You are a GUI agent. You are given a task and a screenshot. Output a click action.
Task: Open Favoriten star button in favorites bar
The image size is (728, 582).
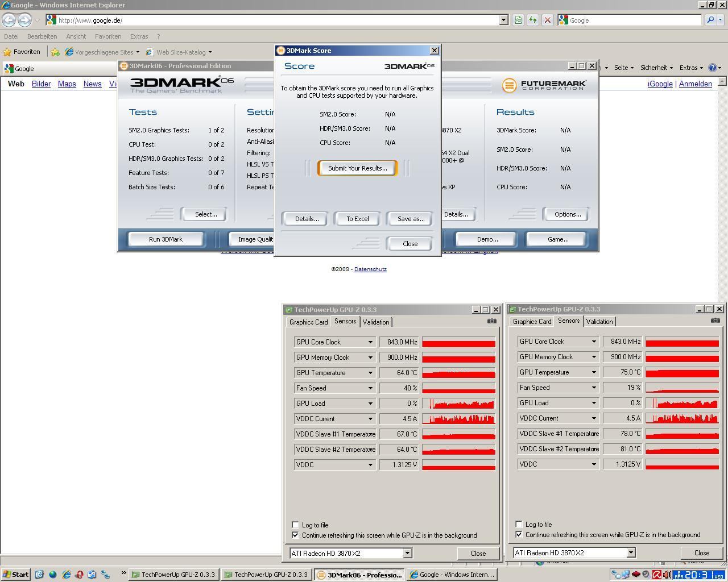tap(22, 52)
